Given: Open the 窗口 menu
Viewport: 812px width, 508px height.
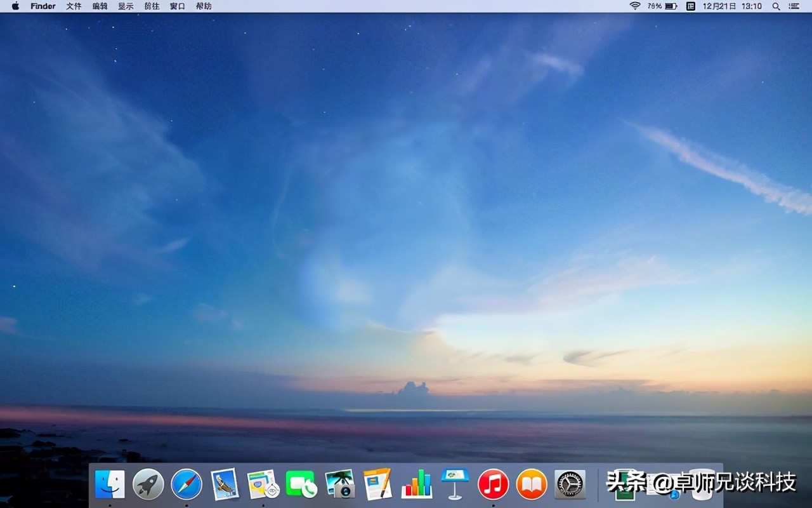Looking at the screenshot, I should pyautogui.click(x=178, y=6).
